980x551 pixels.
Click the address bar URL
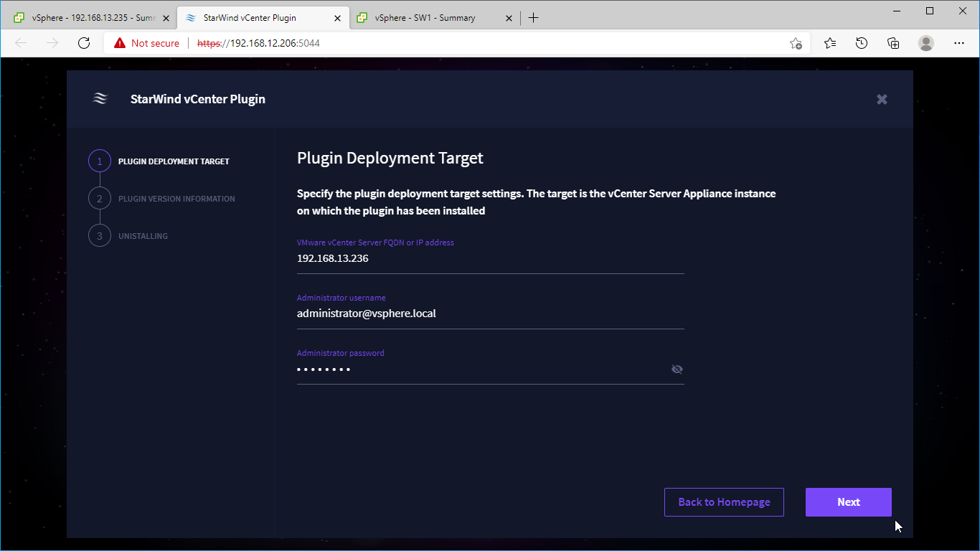click(259, 43)
